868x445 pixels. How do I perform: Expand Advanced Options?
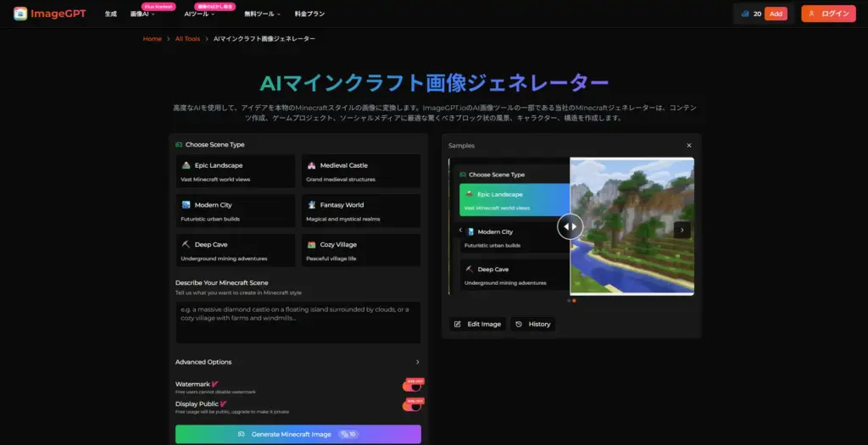298,362
